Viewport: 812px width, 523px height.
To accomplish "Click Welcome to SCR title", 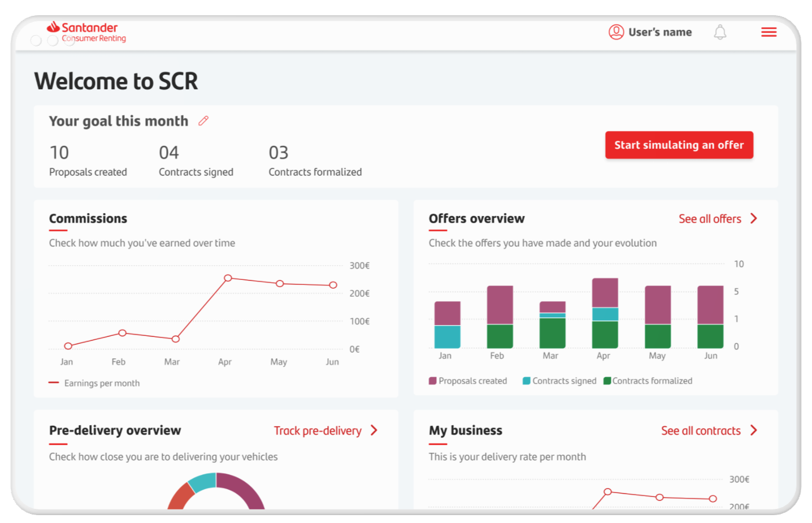I will coord(116,81).
